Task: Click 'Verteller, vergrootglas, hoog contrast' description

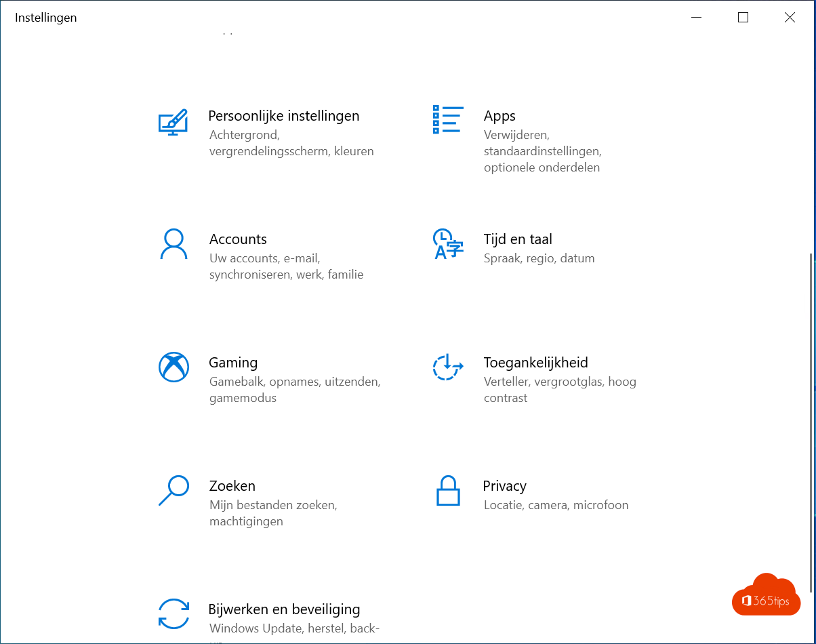Action: pyautogui.click(x=560, y=390)
